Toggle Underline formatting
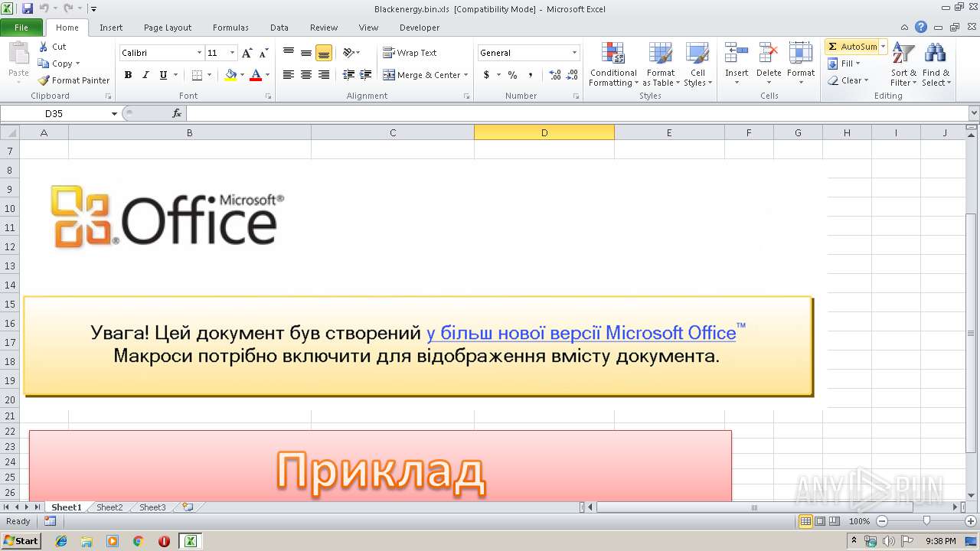The width and height of the screenshot is (980, 551). (x=163, y=75)
